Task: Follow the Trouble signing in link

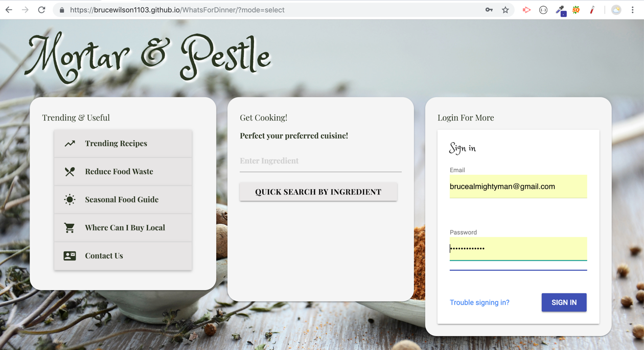Action: click(x=479, y=302)
